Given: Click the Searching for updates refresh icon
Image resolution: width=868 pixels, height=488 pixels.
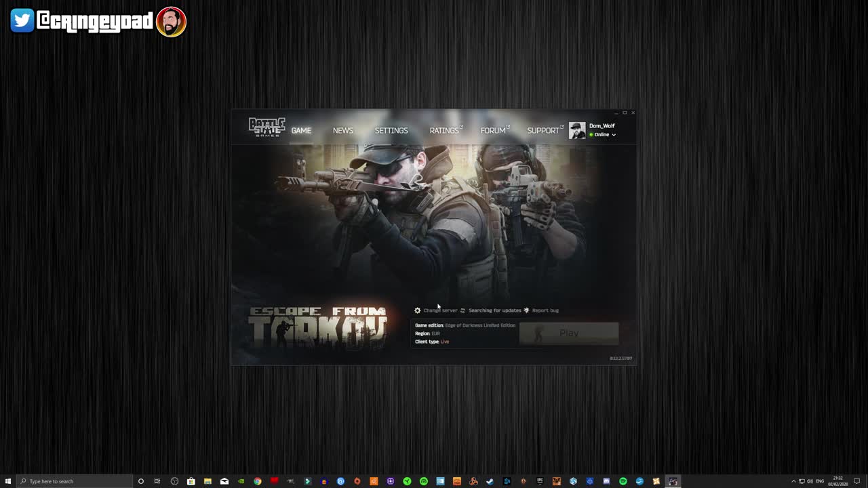Looking at the screenshot, I should 462,310.
